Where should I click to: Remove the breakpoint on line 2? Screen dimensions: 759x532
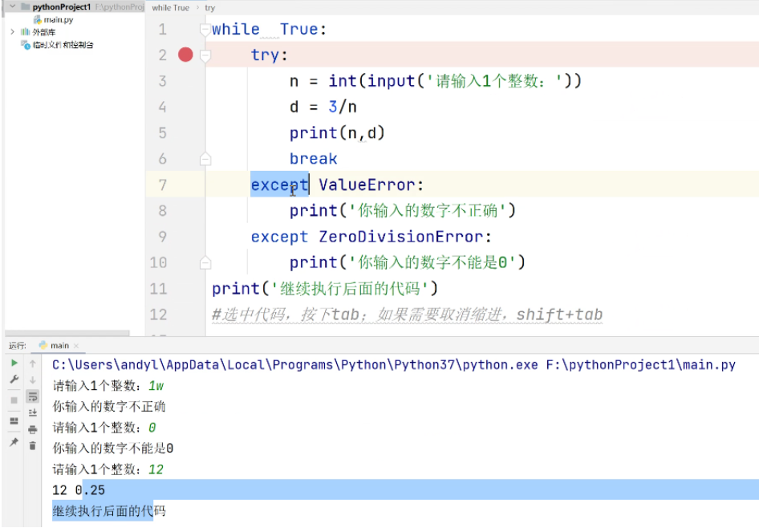point(185,55)
